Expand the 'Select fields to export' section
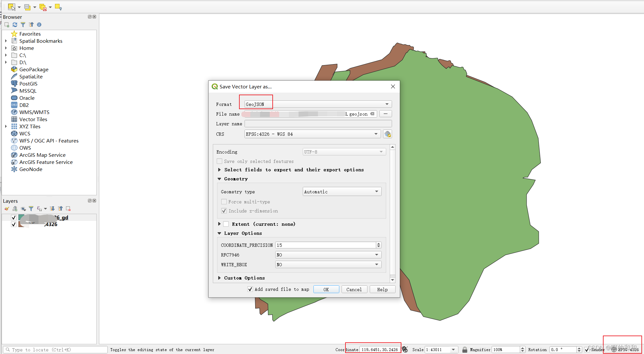Image resolution: width=644 pixels, height=354 pixels. pyautogui.click(x=219, y=170)
